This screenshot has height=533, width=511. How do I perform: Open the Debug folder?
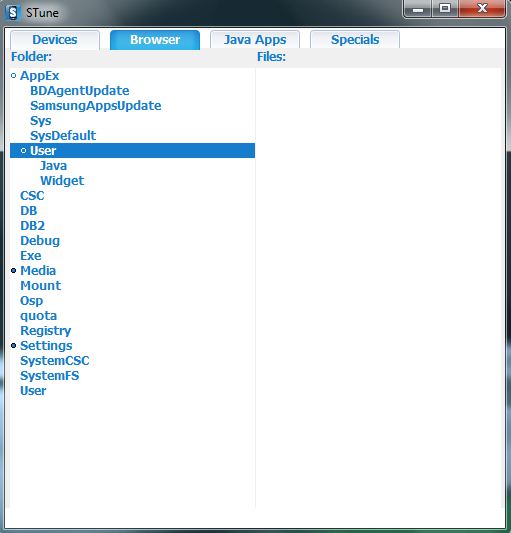(40, 241)
